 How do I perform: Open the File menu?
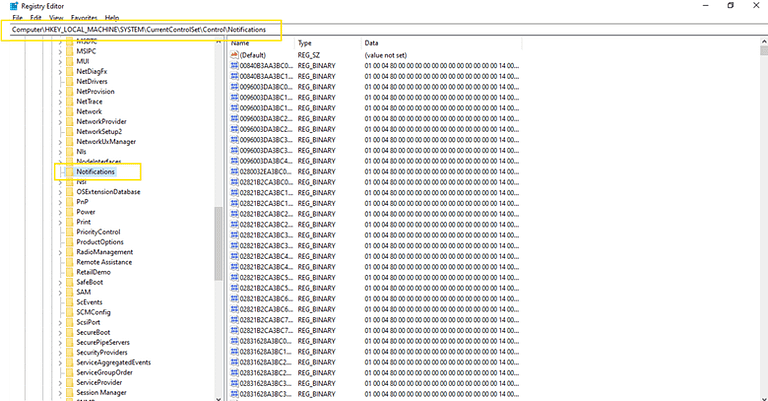pos(17,18)
